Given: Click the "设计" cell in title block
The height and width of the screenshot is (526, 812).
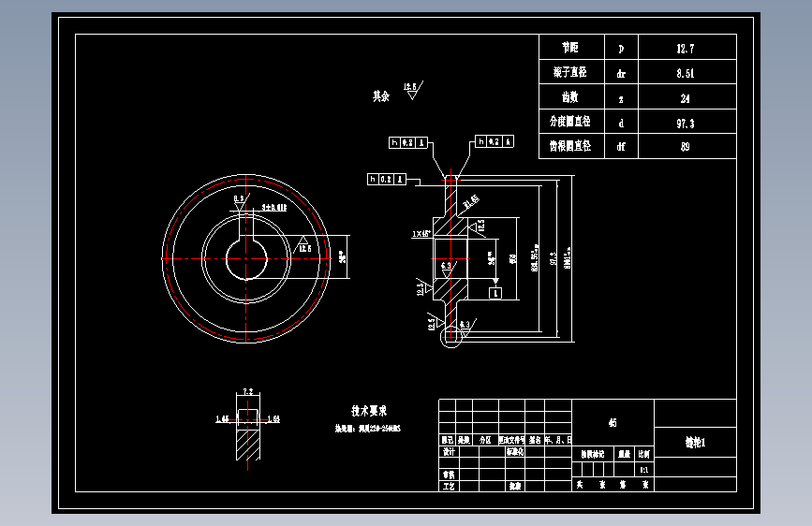Looking at the screenshot, I should pos(449,451).
